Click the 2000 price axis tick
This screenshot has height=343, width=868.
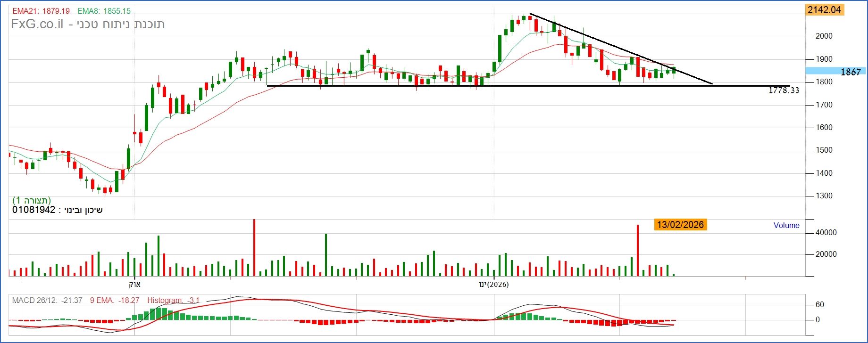point(825,36)
